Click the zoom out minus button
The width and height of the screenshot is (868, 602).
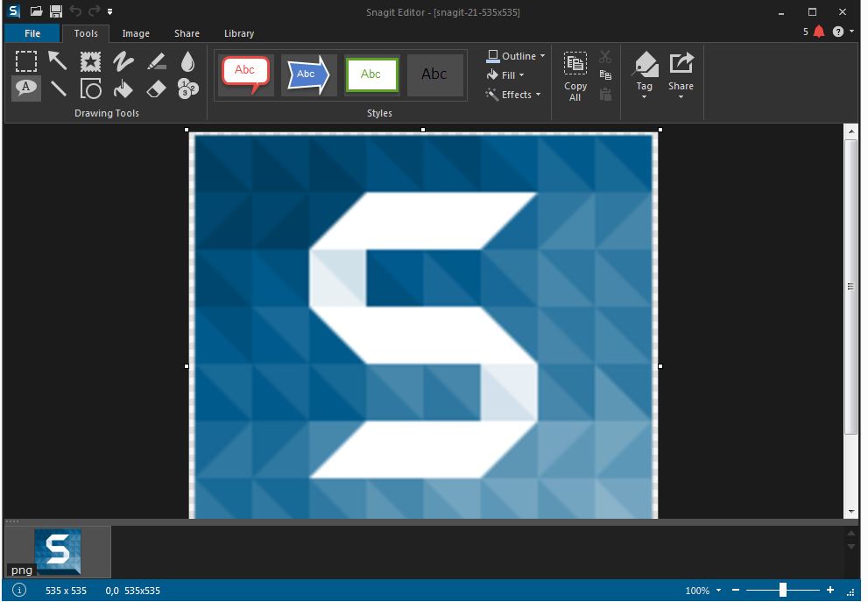pos(736,591)
